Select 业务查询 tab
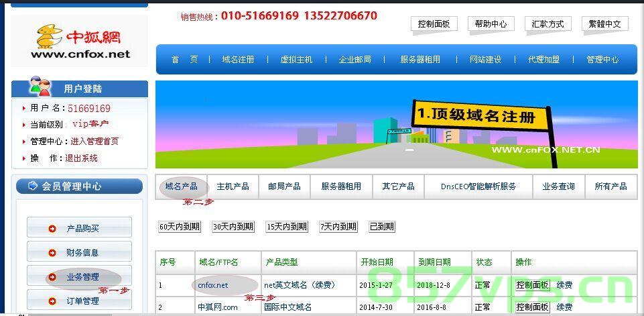 pyautogui.click(x=559, y=187)
